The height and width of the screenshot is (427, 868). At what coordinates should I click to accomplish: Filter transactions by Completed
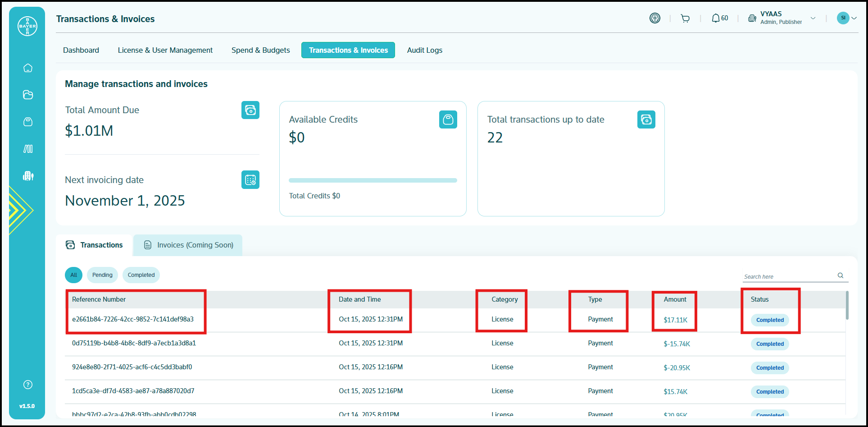tap(141, 275)
